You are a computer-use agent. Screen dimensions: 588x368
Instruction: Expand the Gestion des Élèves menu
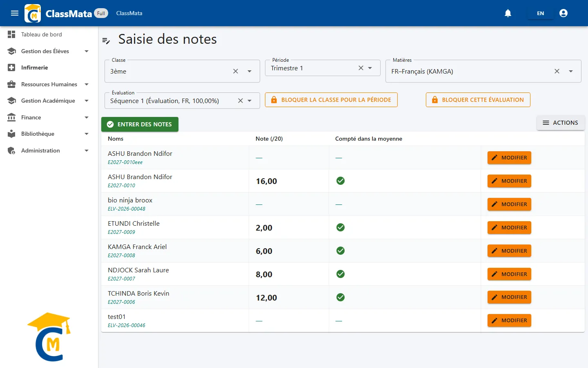[x=87, y=51]
